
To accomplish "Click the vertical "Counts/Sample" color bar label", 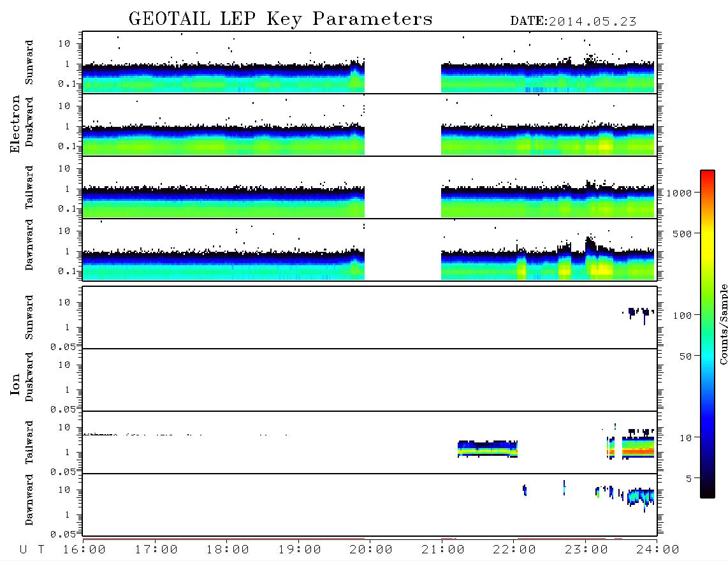I will click(x=723, y=324).
